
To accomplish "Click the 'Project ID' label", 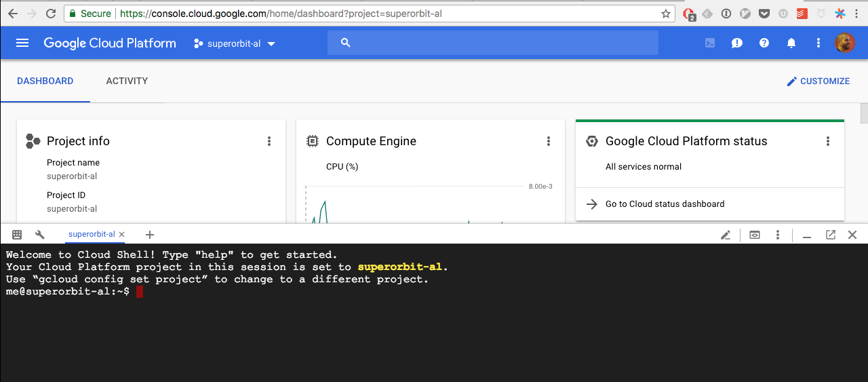I will [x=66, y=195].
